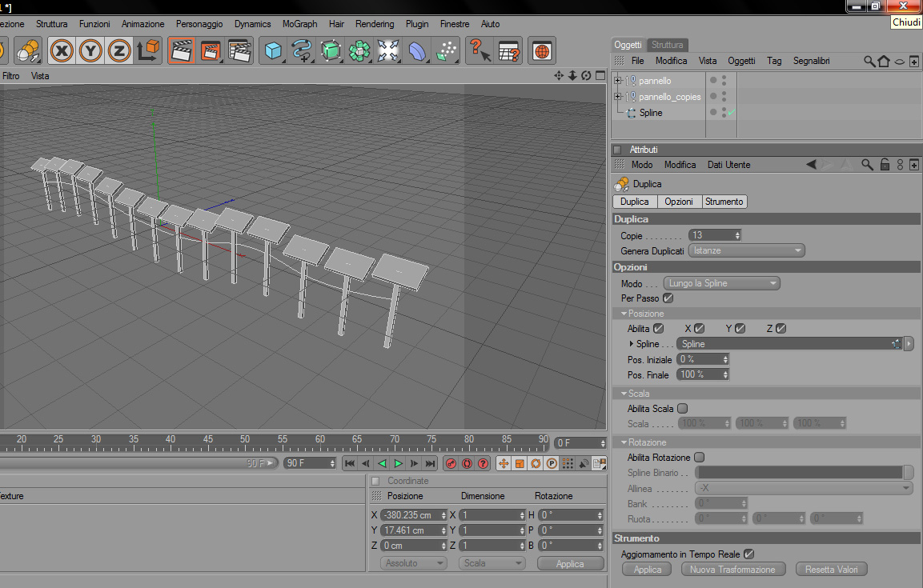Click the viewport rotate icon
This screenshot has height=588, width=923.
coord(586,75)
